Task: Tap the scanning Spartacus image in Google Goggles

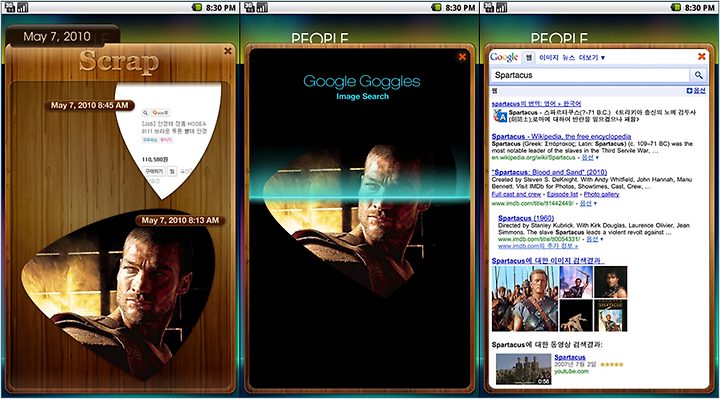Action: (x=360, y=220)
